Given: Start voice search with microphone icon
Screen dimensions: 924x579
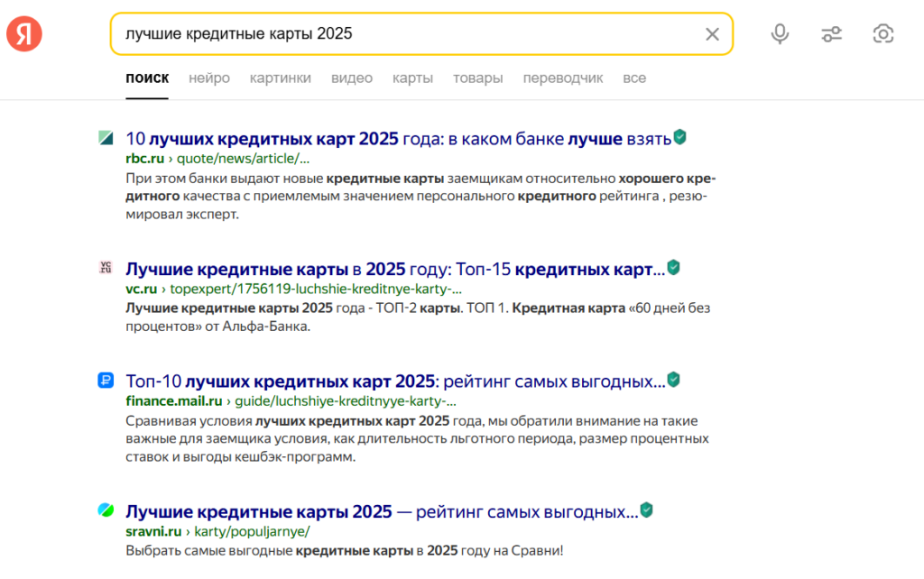Looking at the screenshot, I should point(780,34).
